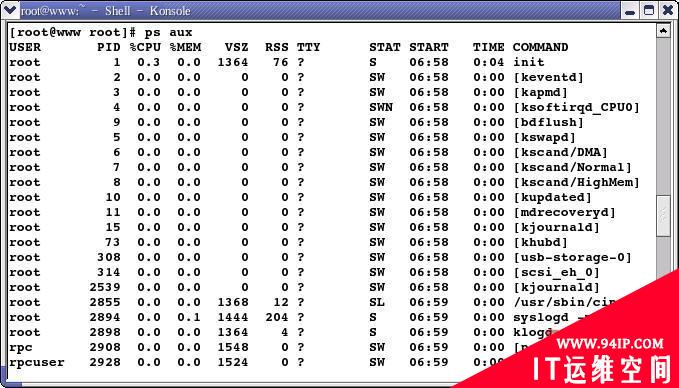Click the 'STAT' column header
Screen dimensions: 679x388
click(x=385, y=47)
